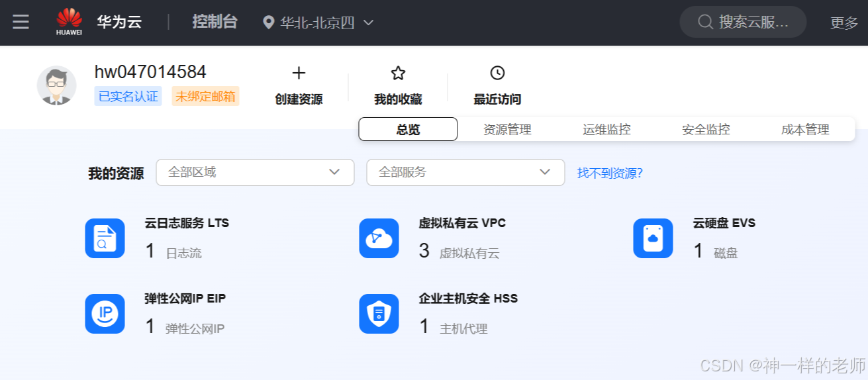Viewport: 868px width, 380px height.
Task: Click the 我的收藏 label
Action: [x=398, y=99]
